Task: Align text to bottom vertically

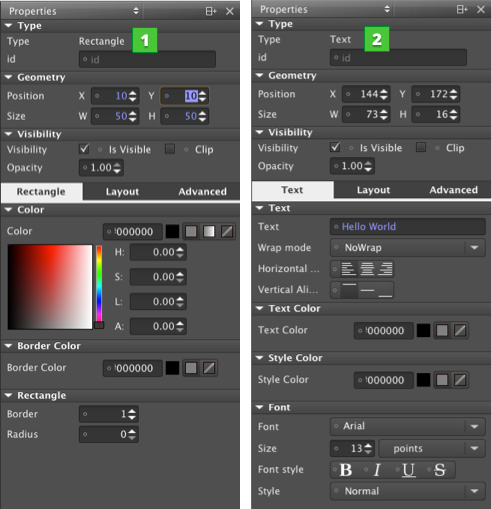Action: pyautogui.click(x=385, y=290)
